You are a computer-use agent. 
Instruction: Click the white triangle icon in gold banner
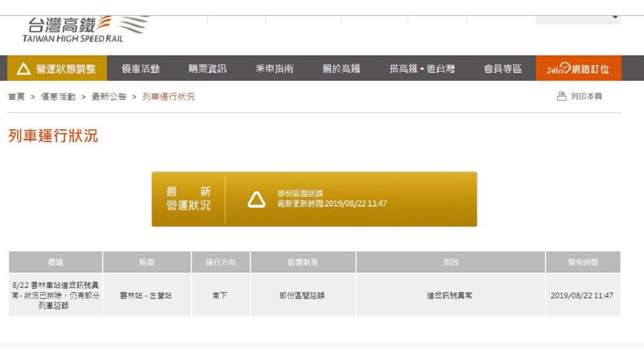coord(256,199)
